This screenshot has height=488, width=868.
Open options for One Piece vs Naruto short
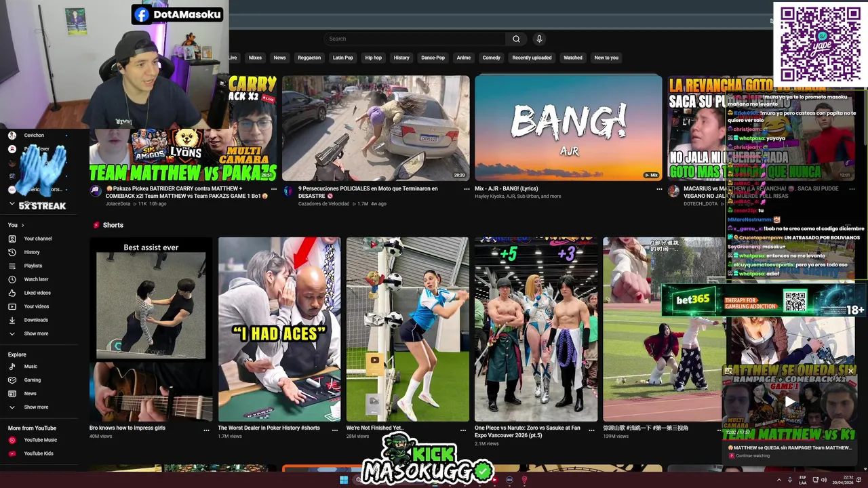(x=591, y=430)
